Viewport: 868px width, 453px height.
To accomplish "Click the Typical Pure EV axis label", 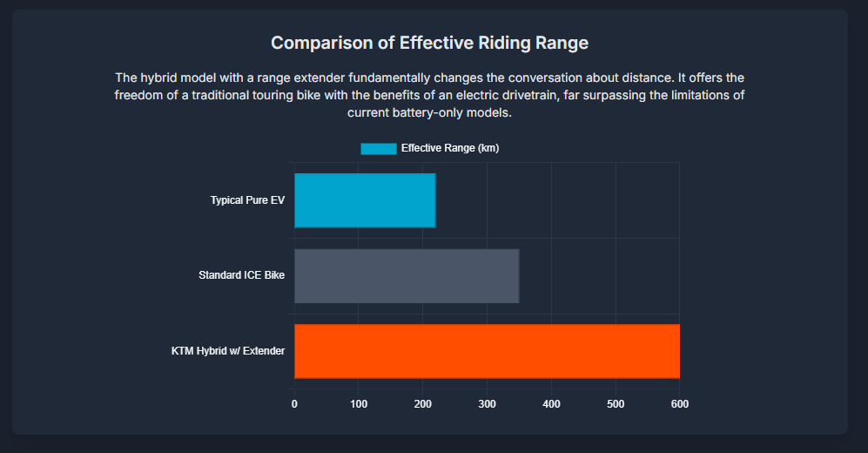I will click(247, 200).
